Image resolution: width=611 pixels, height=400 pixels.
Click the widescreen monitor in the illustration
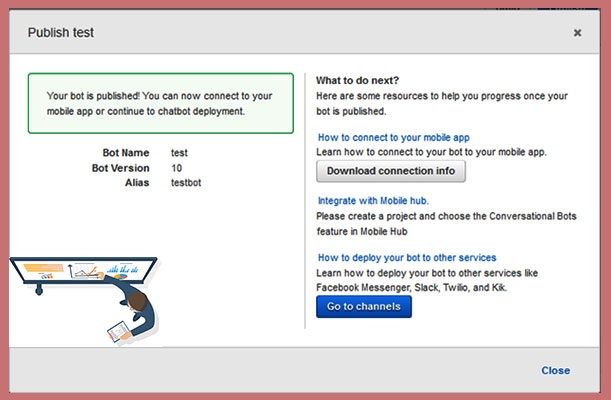(83, 270)
